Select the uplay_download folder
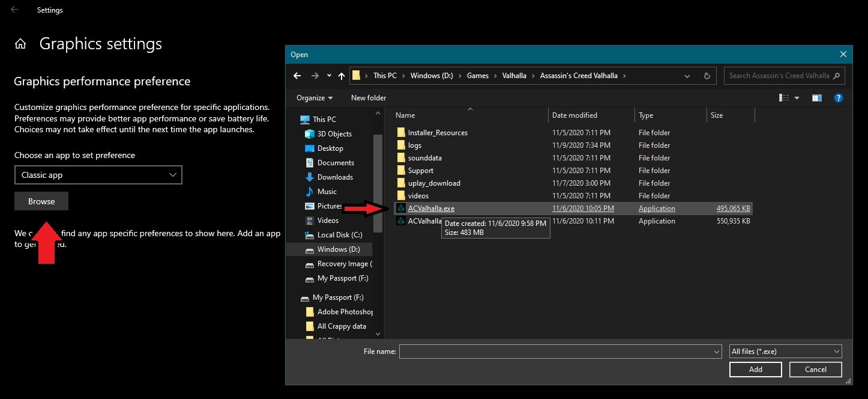The height and width of the screenshot is (399, 868). (x=434, y=183)
